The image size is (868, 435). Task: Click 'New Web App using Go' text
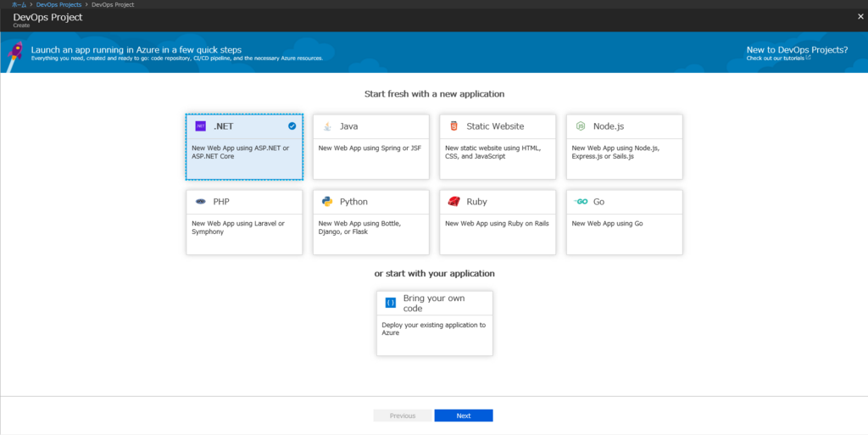pos(607,224)
